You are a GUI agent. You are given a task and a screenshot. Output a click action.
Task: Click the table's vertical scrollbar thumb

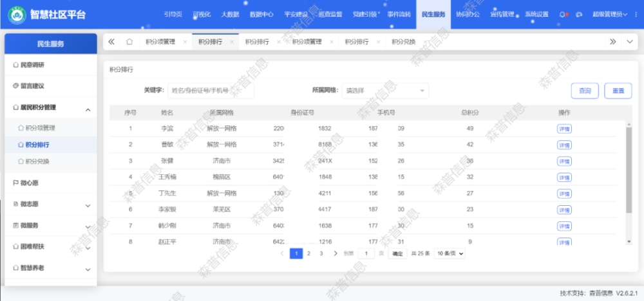click(x=629, y=170)
